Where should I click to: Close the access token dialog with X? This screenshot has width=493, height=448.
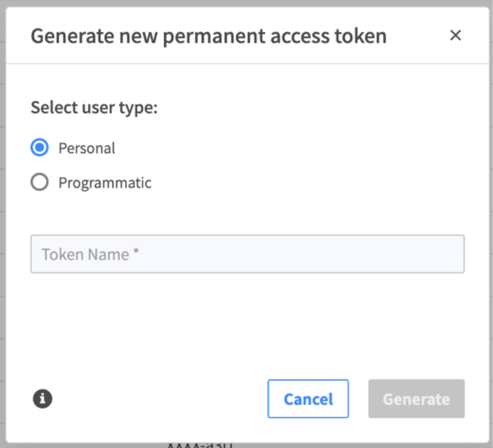point(455,36)
